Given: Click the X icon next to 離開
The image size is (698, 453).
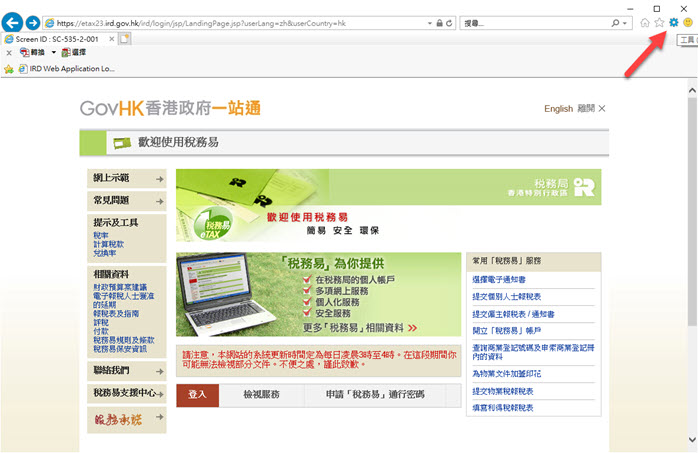Looking at the screenshot, I should (x=602, y=109).
